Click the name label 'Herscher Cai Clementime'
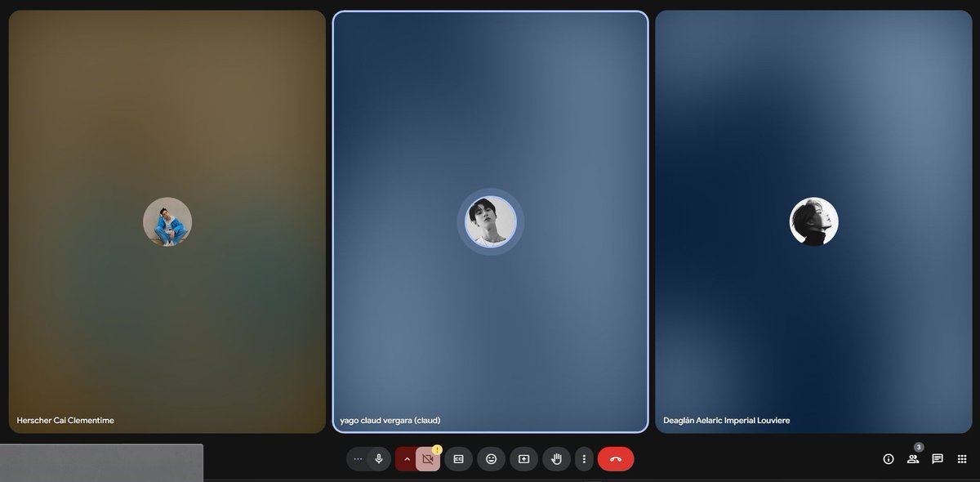This screenshot has width=980, height=482. (65, 421)
